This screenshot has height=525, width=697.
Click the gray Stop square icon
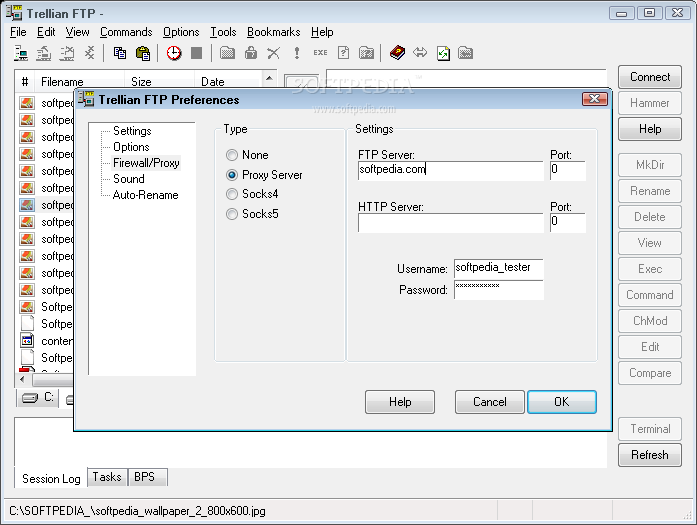coord(196,53)
